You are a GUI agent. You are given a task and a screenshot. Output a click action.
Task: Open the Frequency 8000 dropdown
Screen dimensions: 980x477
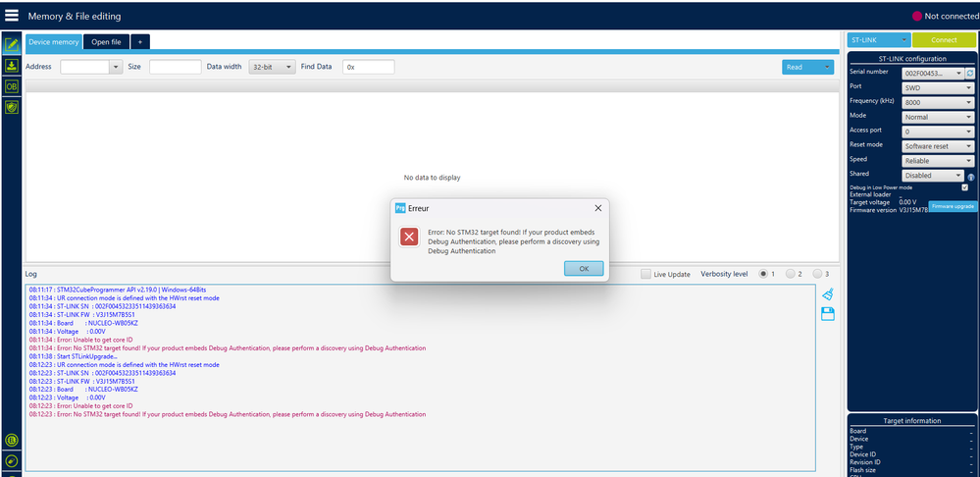point(938,102)
